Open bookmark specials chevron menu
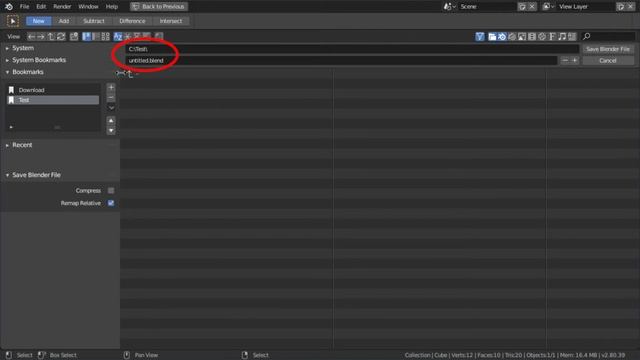640x360 pixels. 111,108
